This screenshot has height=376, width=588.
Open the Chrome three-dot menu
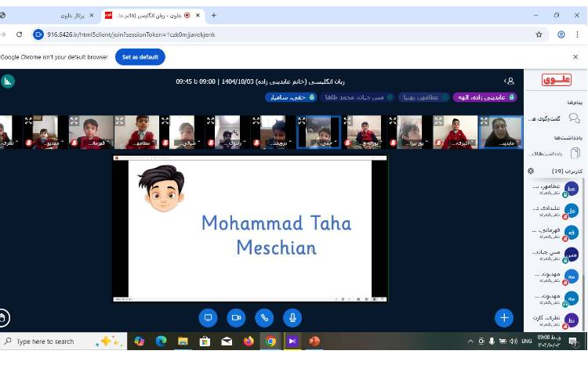pos(577,34)
